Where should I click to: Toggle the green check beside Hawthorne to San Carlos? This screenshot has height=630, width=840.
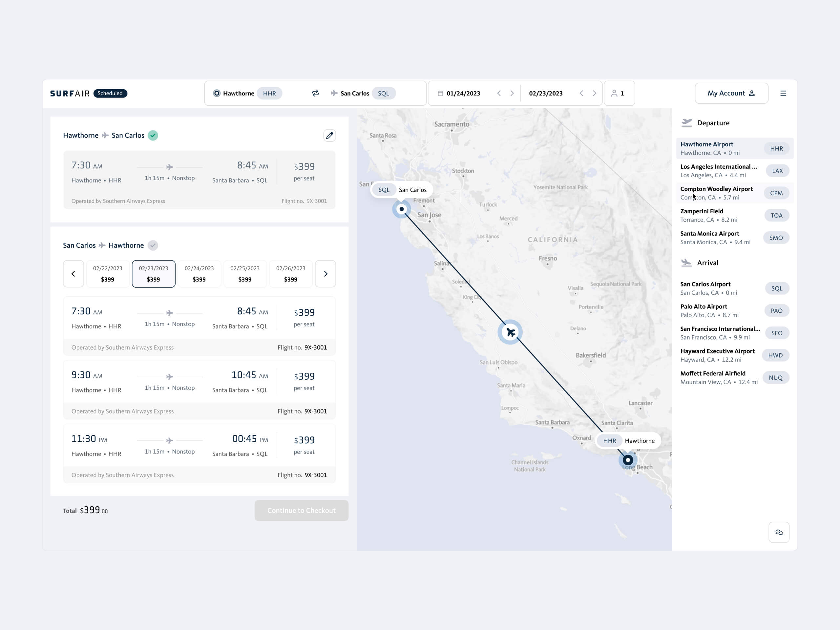(153, 135)
